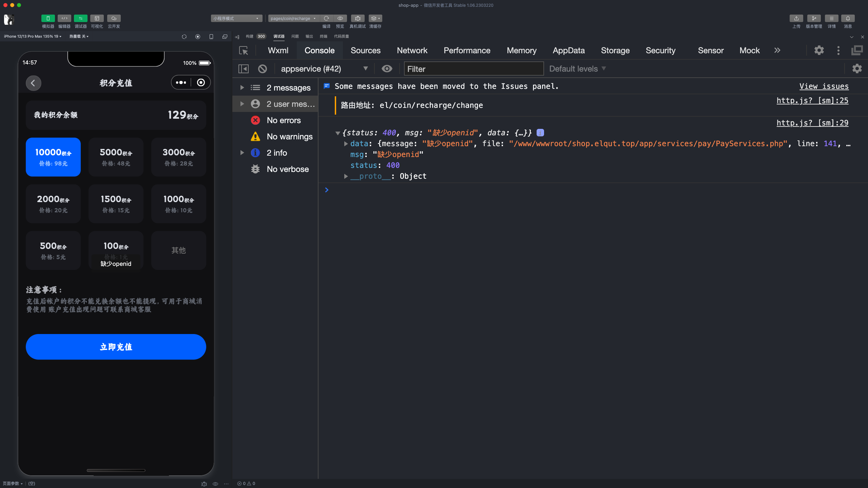Open the AppData tab
The width and height of the screenshot is (868, 488).
(568, 51)
